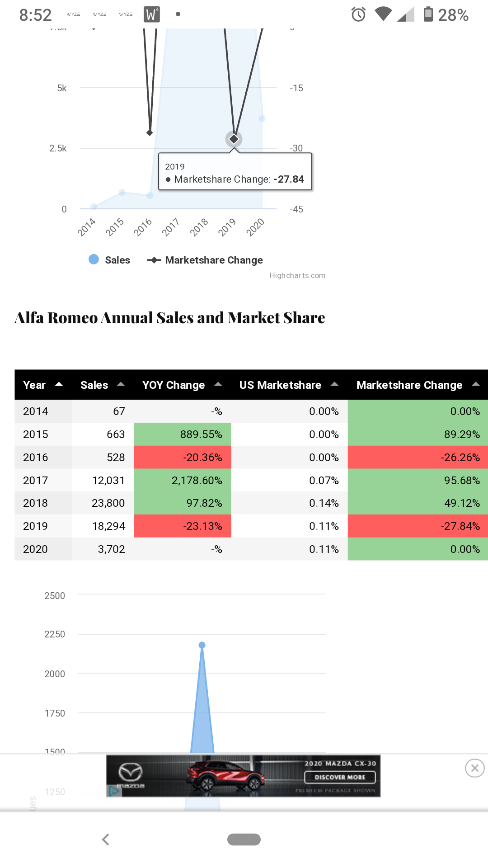Sort by YOY Change column arrow
Image resolution: width=488 pixels, height=868 pixels.
pyautogui.click(x=218, y=384)
